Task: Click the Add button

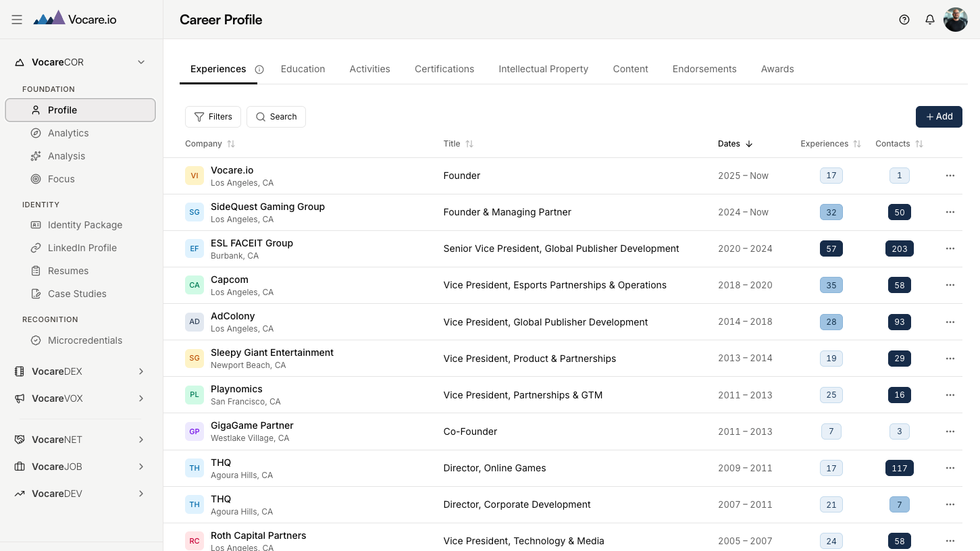Action: pos(939,117)
